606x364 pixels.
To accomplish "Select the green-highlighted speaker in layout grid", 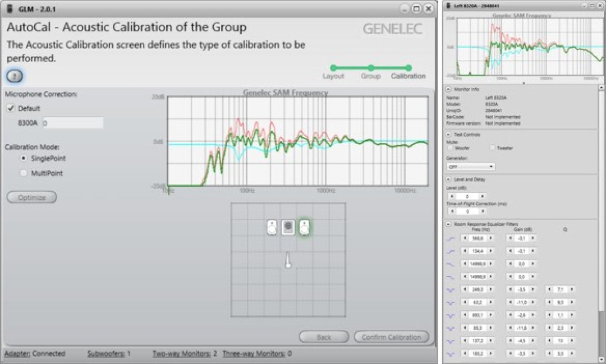I will 305,227.
